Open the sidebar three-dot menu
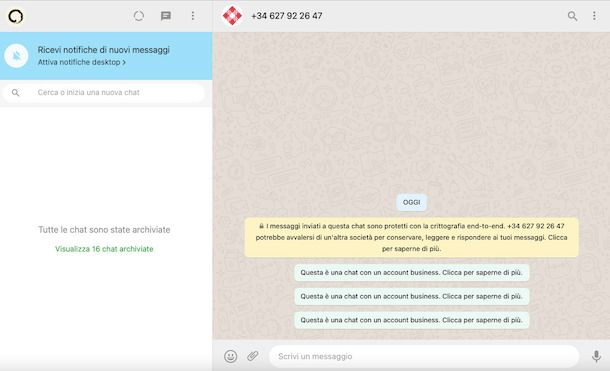610x371 pixels. pyautogui.click(x=193, y=16)
